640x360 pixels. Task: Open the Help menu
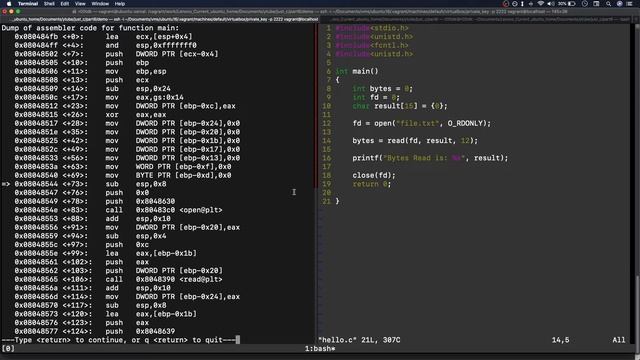coord(120,4)
